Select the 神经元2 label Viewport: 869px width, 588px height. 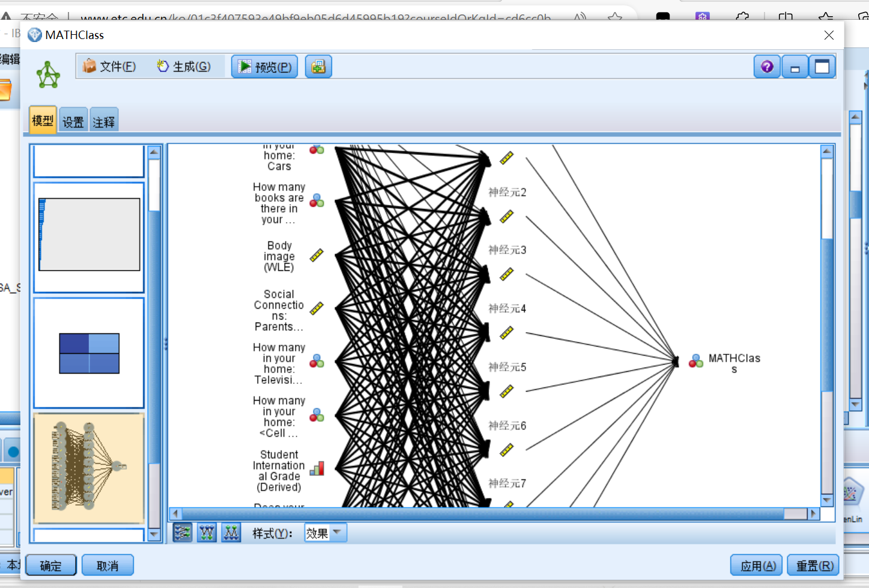507,192
